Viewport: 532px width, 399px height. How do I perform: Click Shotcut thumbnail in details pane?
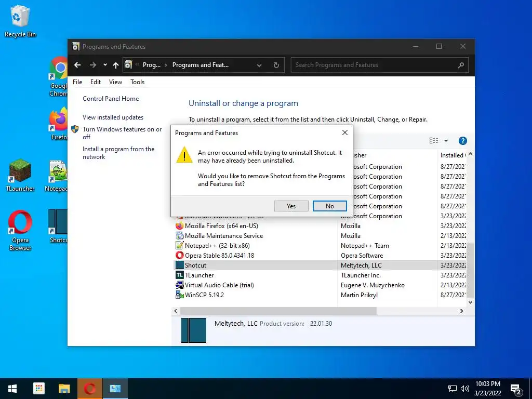pos(194,330)
